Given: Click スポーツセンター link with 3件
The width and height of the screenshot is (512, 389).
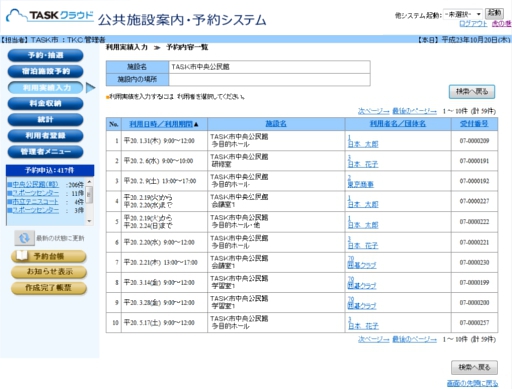Looking at the screenshot, I should [35, 210].
